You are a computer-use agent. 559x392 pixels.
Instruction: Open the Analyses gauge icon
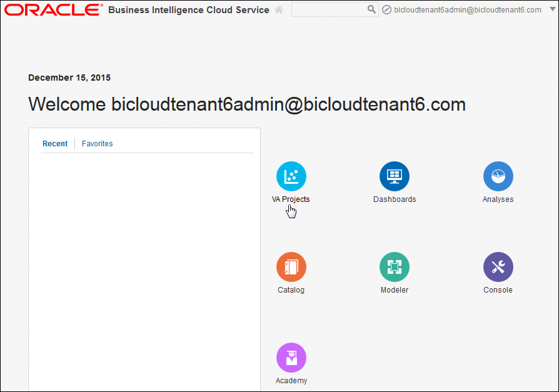[x=498, y=176]
